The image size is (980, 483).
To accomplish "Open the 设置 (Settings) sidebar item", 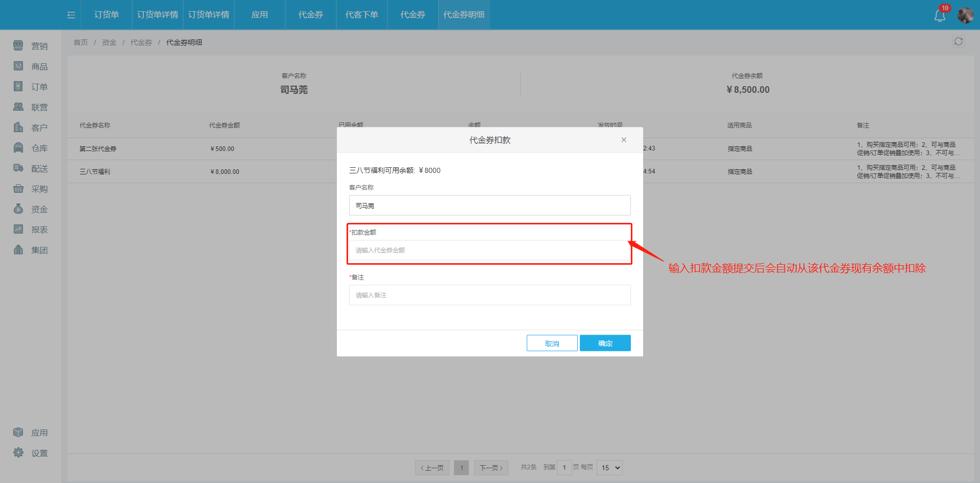I will pos(31,452).
